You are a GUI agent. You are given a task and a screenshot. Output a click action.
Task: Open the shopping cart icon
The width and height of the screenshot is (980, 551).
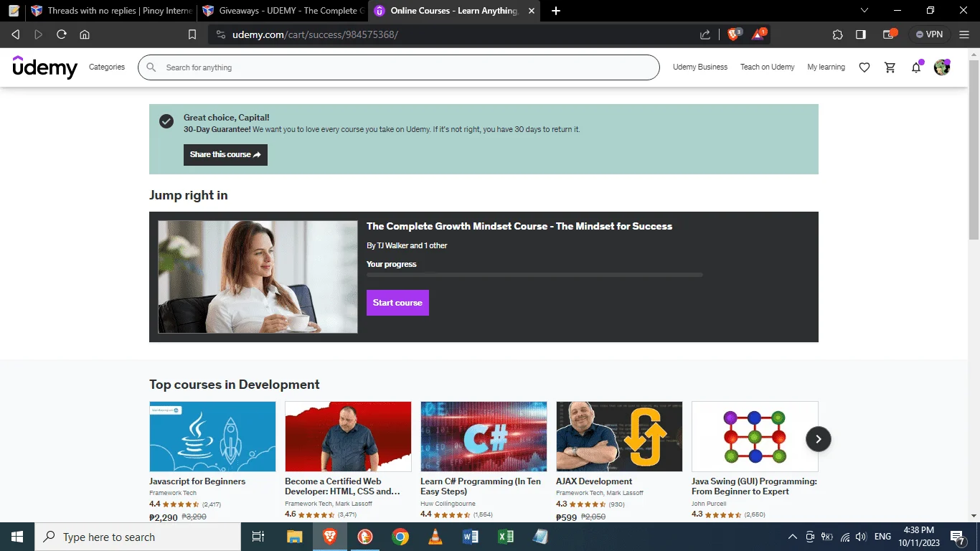click(890, 67)
